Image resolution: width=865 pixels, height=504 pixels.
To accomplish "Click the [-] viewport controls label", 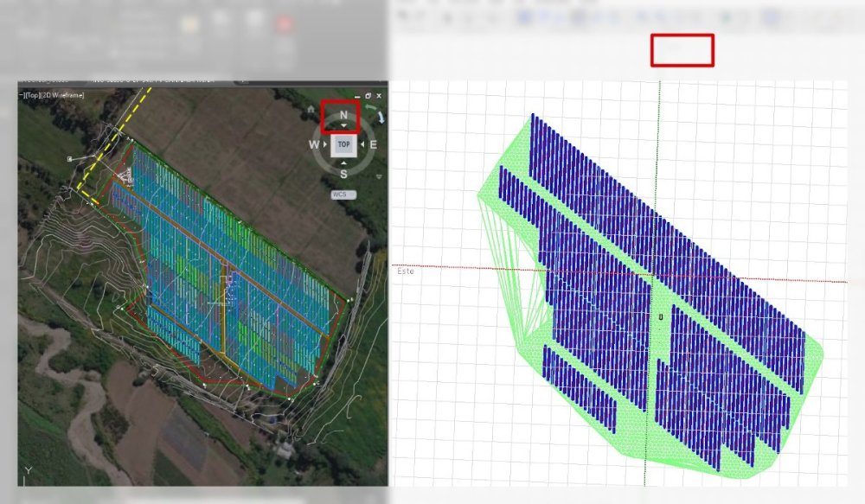I will coord(22,95).
